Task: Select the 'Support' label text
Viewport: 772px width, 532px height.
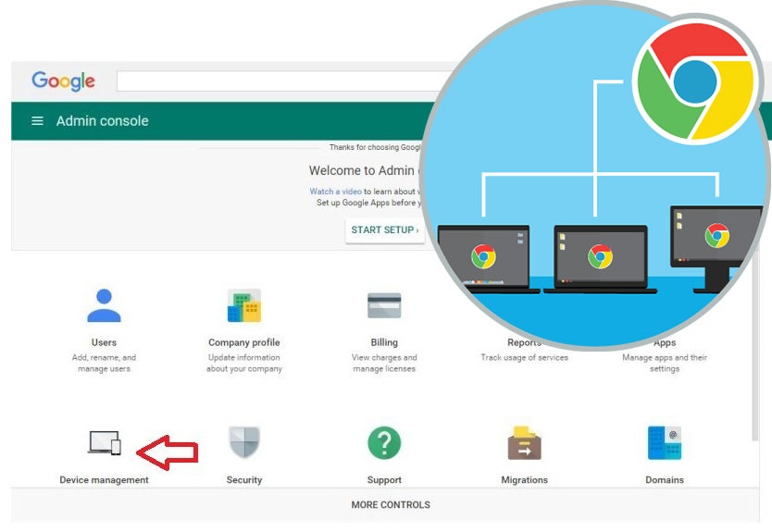Action: 384,480
